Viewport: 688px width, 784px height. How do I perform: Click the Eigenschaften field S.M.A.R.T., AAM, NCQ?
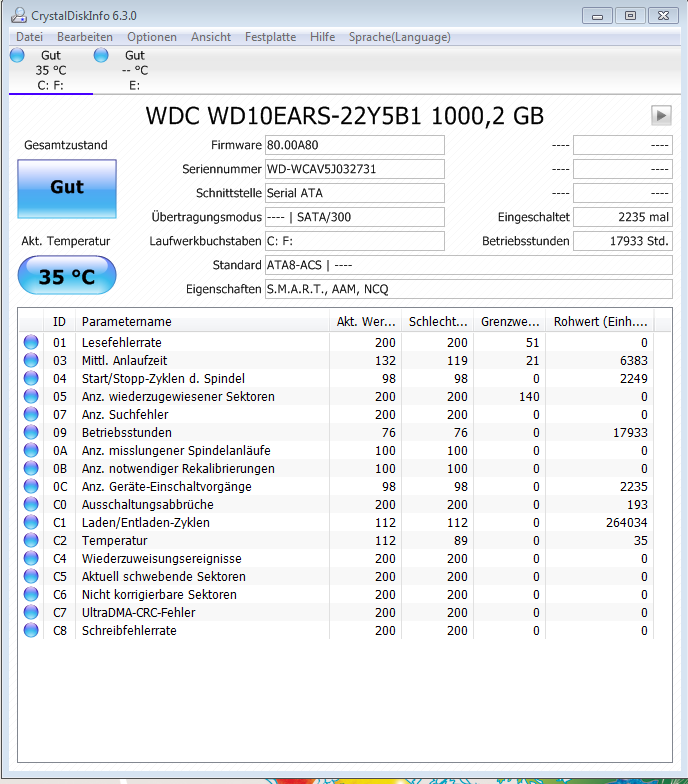click(x=468, y=289)
